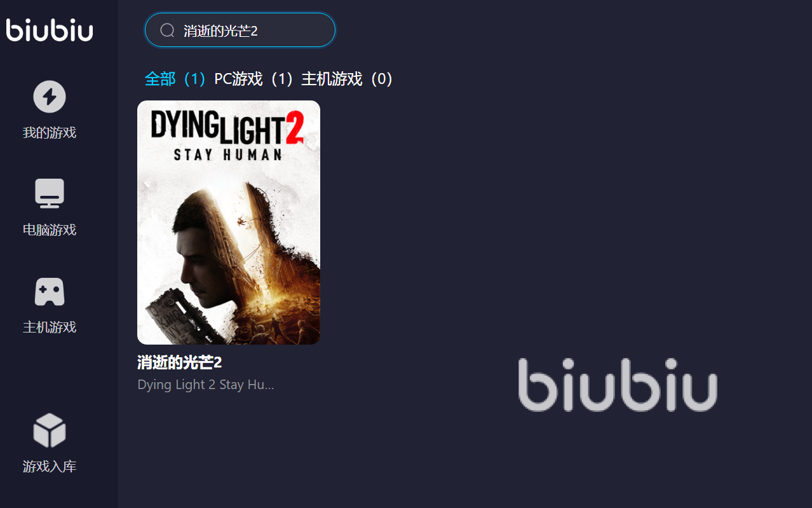Click the large biubiu watermark logo
The height and width of the screenshot is (508, 812).
pos(618,385)
